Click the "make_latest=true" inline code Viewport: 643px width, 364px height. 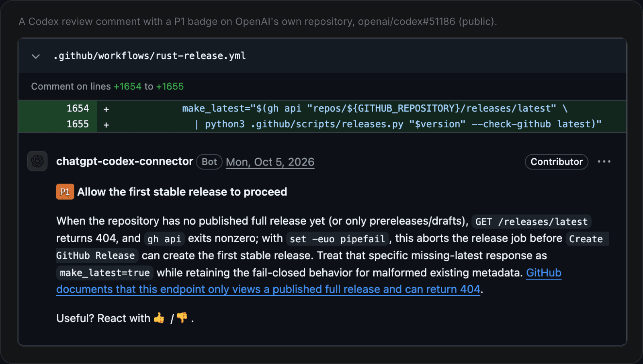coord(104,273)
